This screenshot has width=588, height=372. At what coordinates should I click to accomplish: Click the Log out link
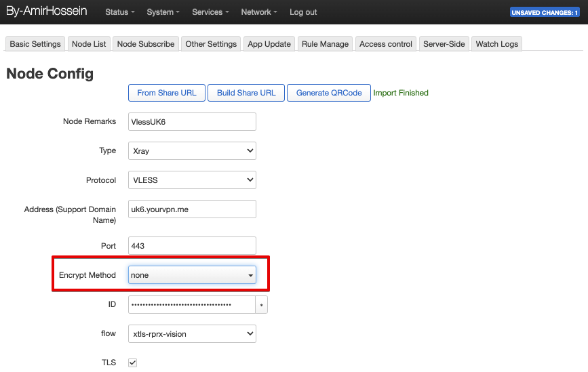pyautogui.click(x=303, y=12)
